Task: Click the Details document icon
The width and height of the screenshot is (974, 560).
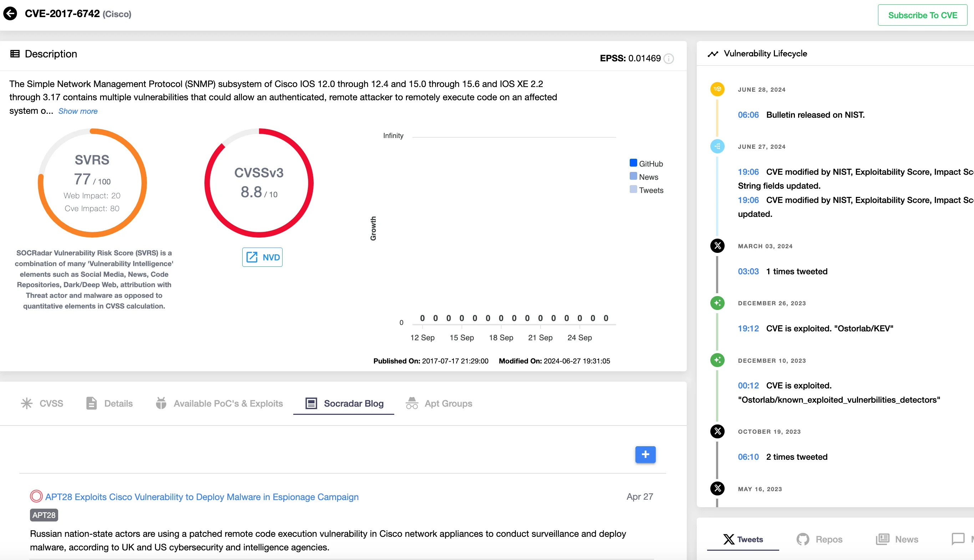Action: pos(92,403)
